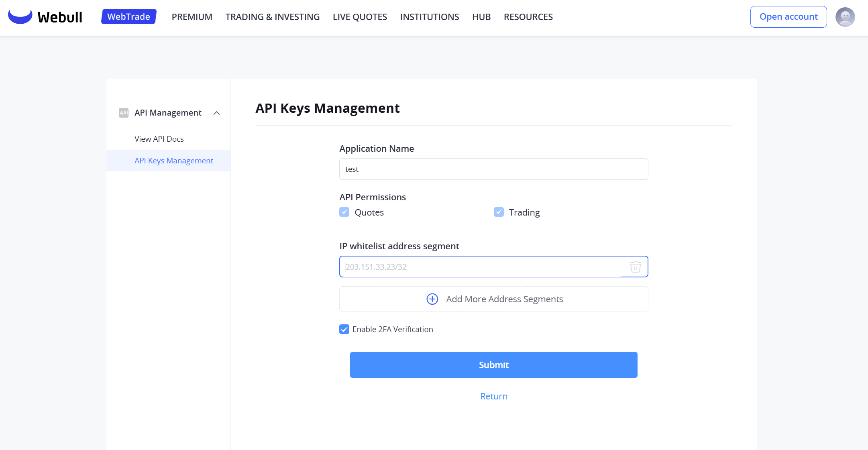This screenshot has width=868, height=450.
Task: Open the user profile avatar
Action: 845,17
